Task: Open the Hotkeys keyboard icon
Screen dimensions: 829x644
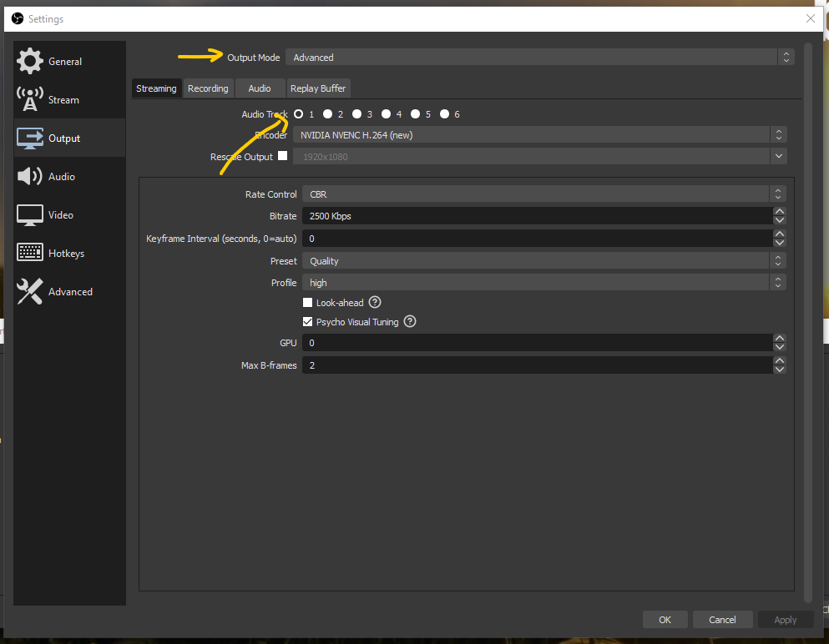Action: (29, 253)
